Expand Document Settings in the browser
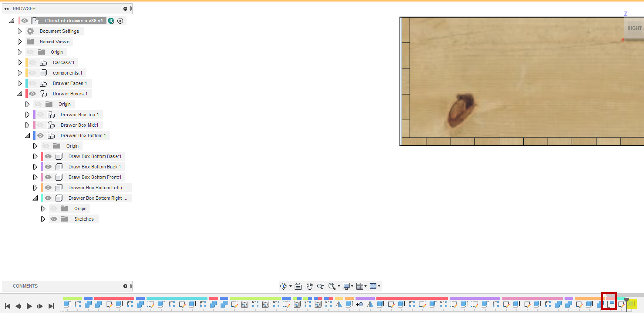The width and height of the screenshot is (644, 313). click(20, 31)
